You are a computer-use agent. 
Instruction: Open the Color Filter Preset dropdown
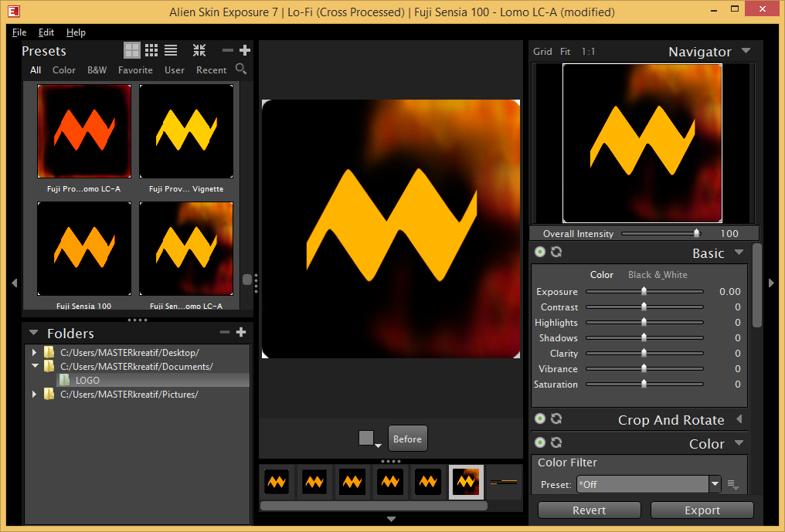715,484
